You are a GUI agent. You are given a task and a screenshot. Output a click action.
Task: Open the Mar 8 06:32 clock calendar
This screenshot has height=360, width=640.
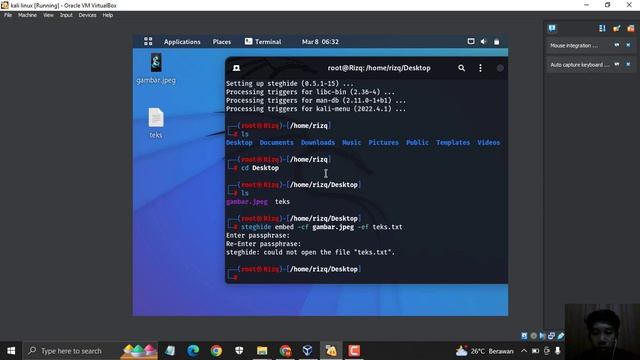click(320, 42)
